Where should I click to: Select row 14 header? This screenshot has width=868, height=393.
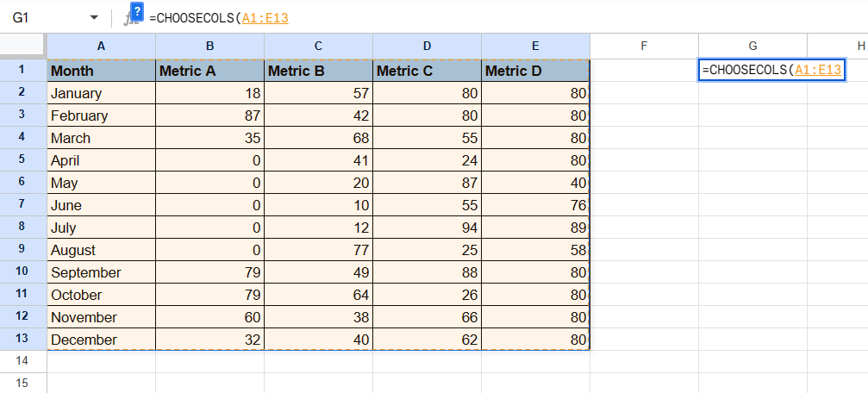(23, 360)
